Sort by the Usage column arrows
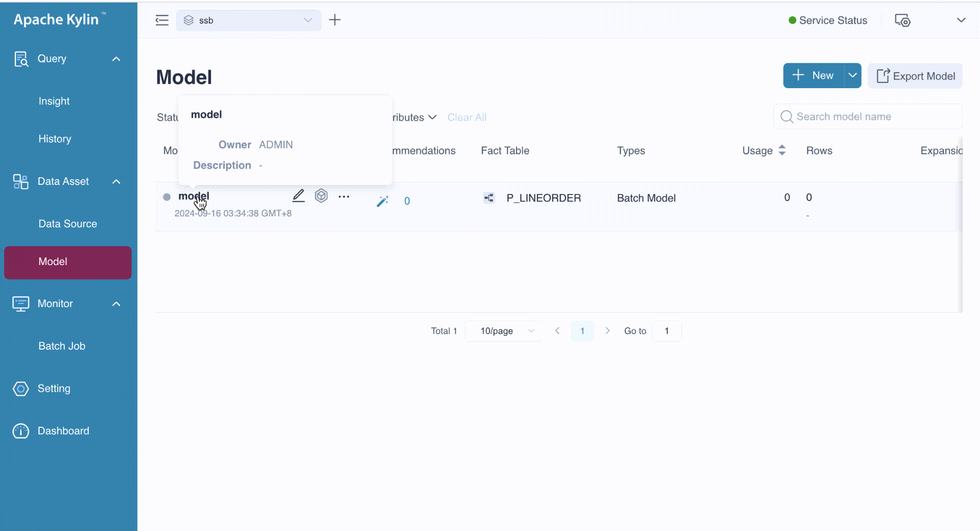 click(x=782, y=150)
